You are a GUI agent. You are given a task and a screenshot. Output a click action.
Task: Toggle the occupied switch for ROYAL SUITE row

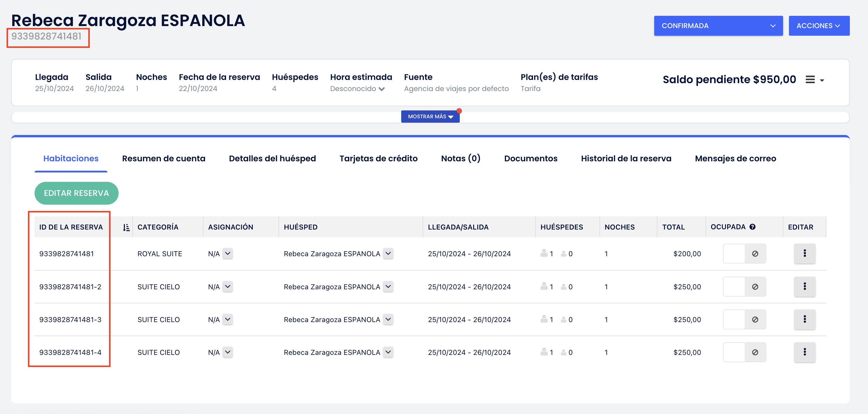[744, 253]
